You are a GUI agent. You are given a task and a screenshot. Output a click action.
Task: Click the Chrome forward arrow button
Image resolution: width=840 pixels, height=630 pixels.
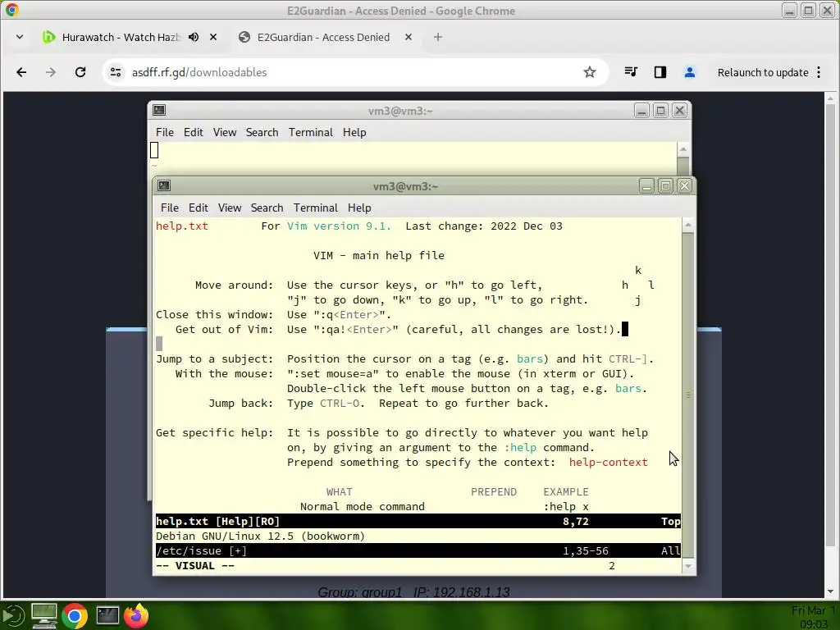coord(50,72)
